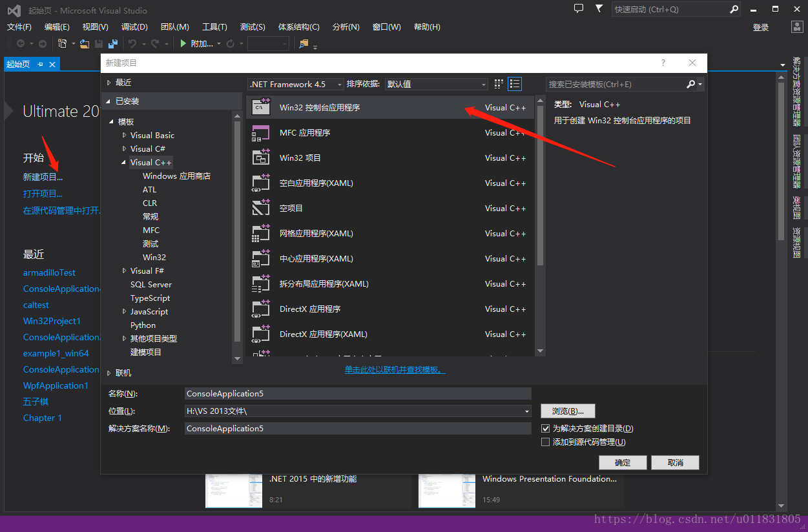The height and width of the screenshot is (532, 808).
Task: Select the 空项目 template icon
Action: tap(260, 209)
